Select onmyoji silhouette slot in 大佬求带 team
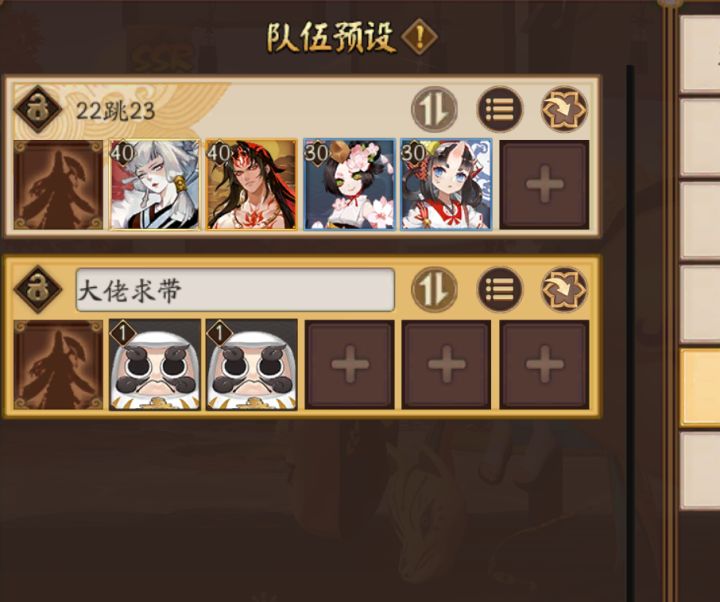 pyautogui.click(x=58, y=365)
